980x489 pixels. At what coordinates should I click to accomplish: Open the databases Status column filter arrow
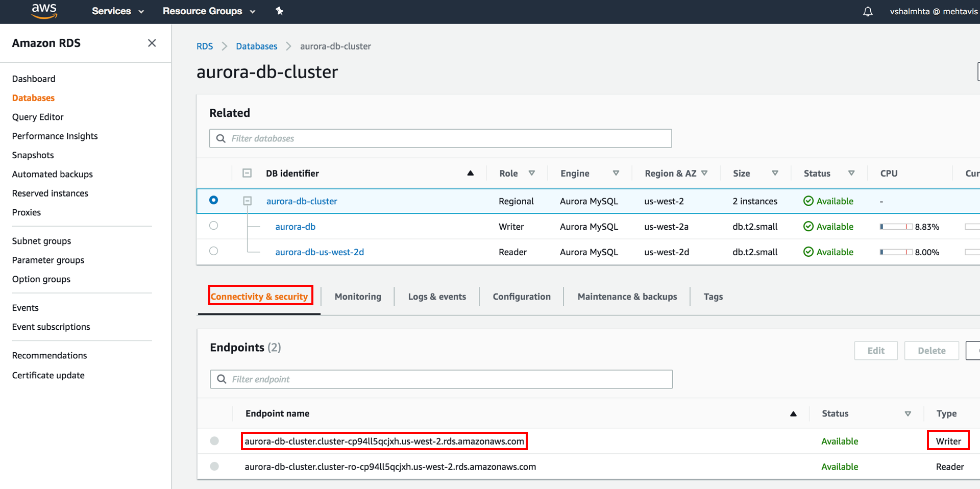(x=851, y=173)
